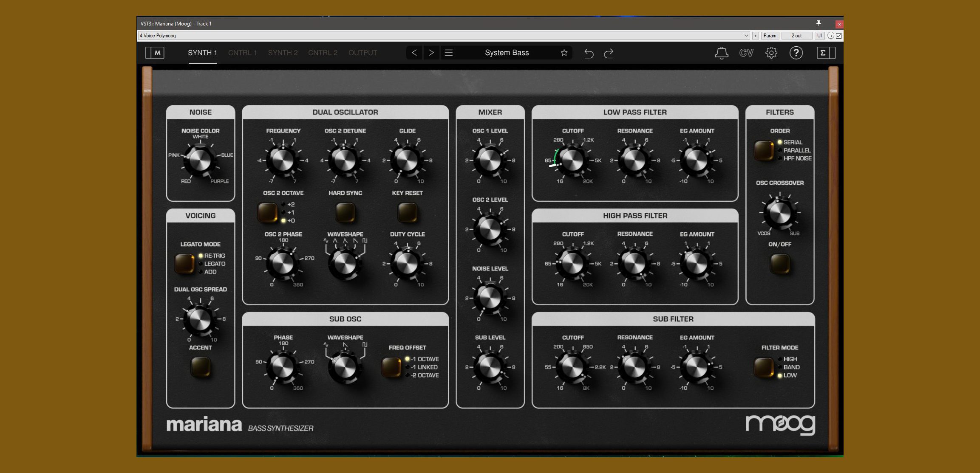Switch to OUTPUT tab
980x473 pixels.
[363, 53]
